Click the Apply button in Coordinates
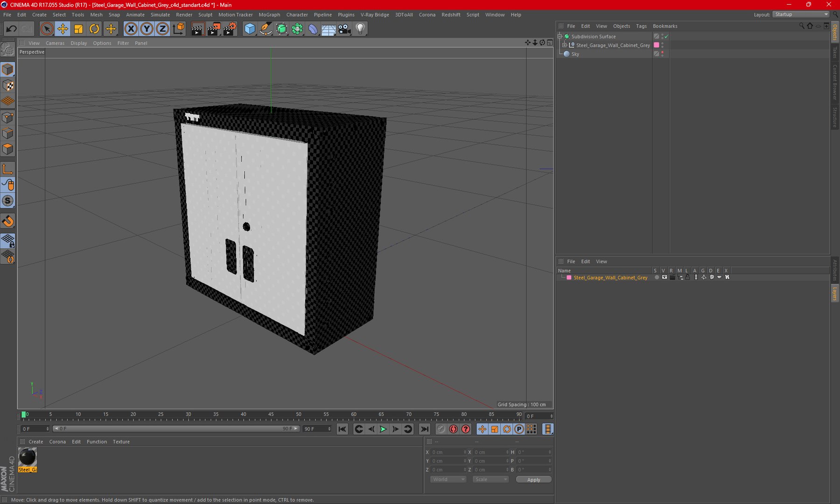 click(533, 480)
